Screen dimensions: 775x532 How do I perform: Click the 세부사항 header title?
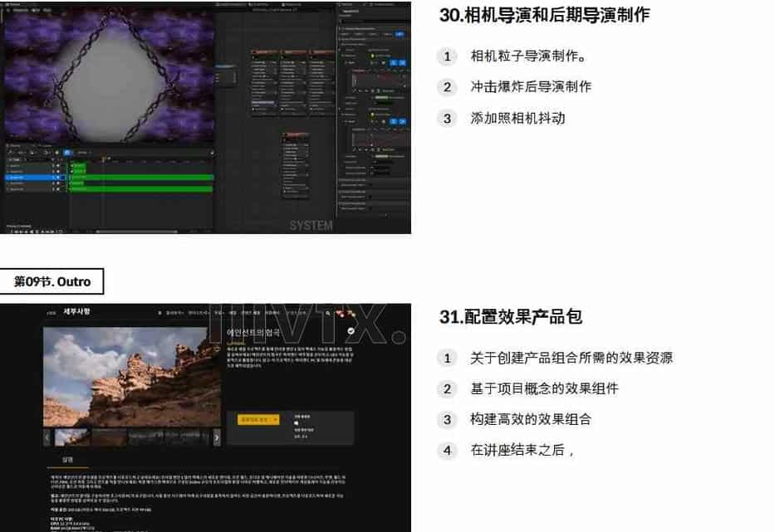76,312
